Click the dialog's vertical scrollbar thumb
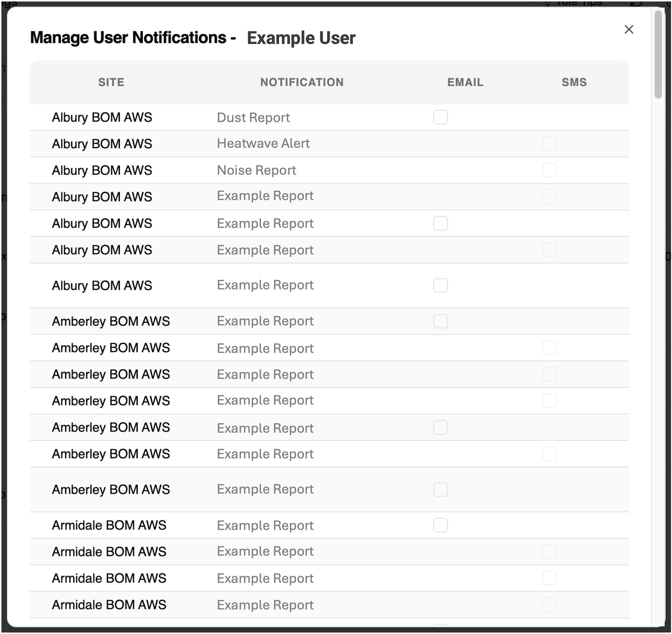 pyautogui.click(x=658, y=54)
